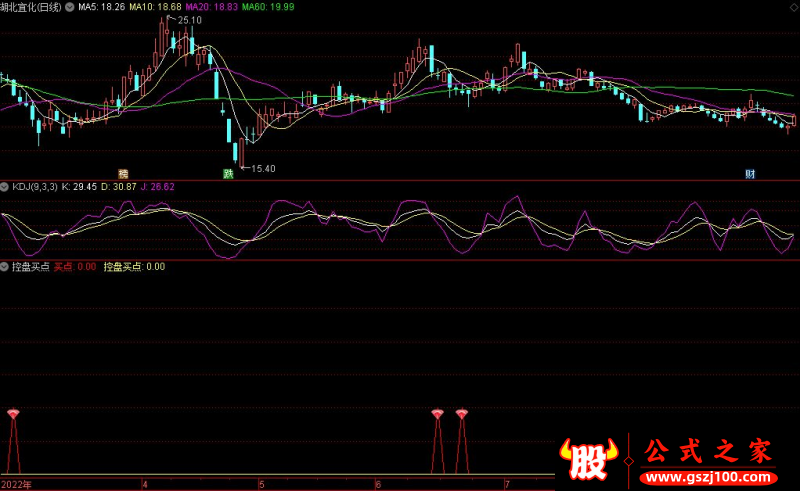Click the second red diamond buy signal
This screenshot has height=491, width=800.
coord(437,413)
